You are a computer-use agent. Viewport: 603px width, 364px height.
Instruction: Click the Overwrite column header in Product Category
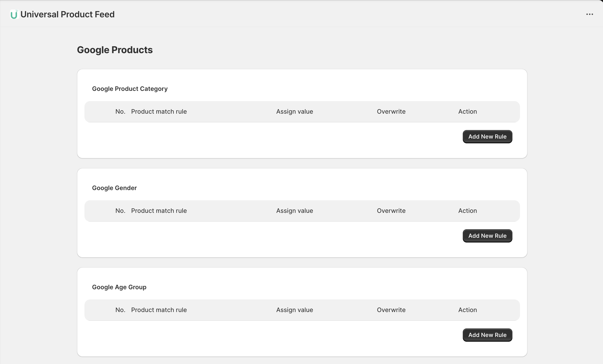tap(391, 111)
